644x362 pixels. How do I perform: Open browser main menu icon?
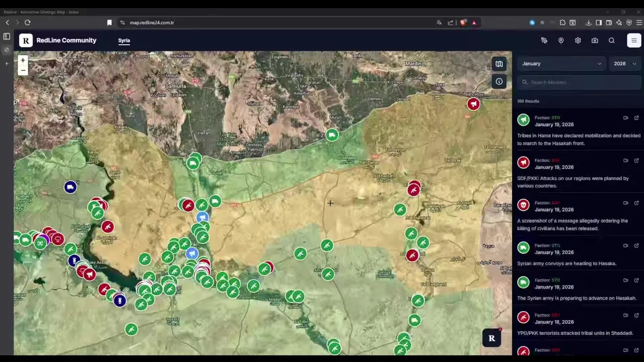[x=639, y=23]
